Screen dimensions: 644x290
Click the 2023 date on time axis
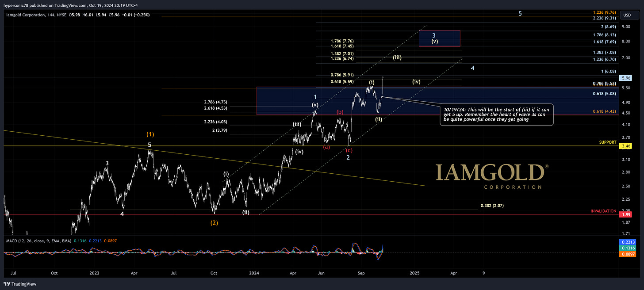coord(95,274)
